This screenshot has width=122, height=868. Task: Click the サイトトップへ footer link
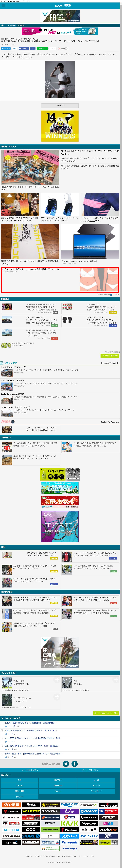30,770
